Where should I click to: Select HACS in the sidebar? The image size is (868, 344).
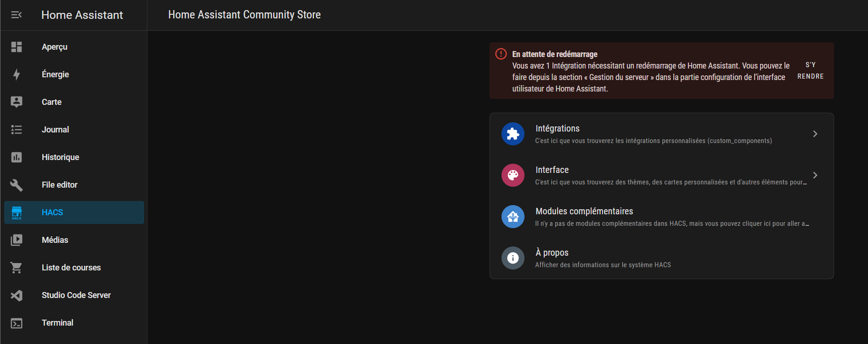pos(74,212)
